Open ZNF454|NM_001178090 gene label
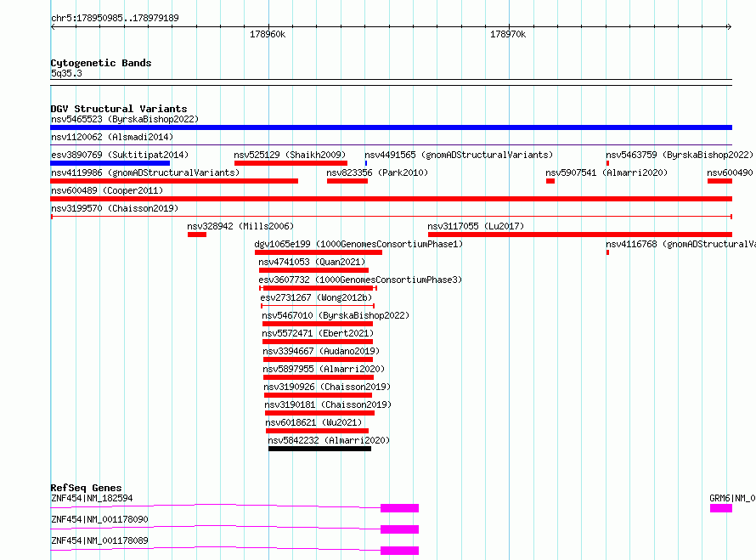 tap(99, 519)
